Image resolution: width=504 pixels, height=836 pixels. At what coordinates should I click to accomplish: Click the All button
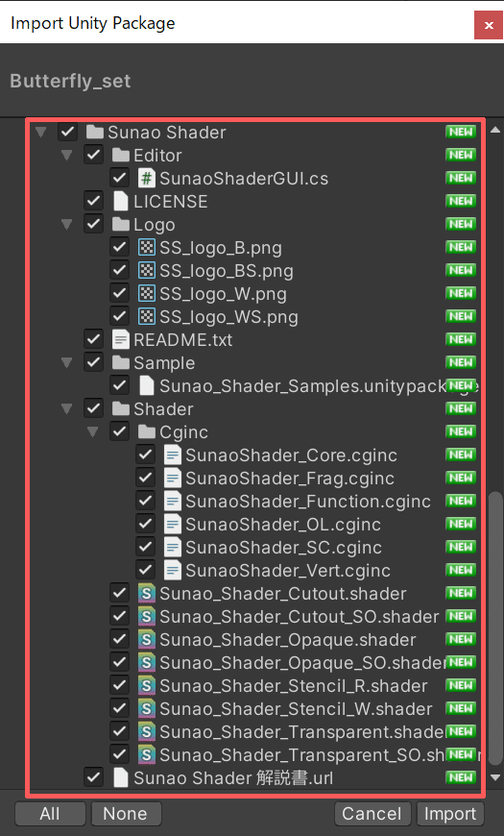pos(50,814)
